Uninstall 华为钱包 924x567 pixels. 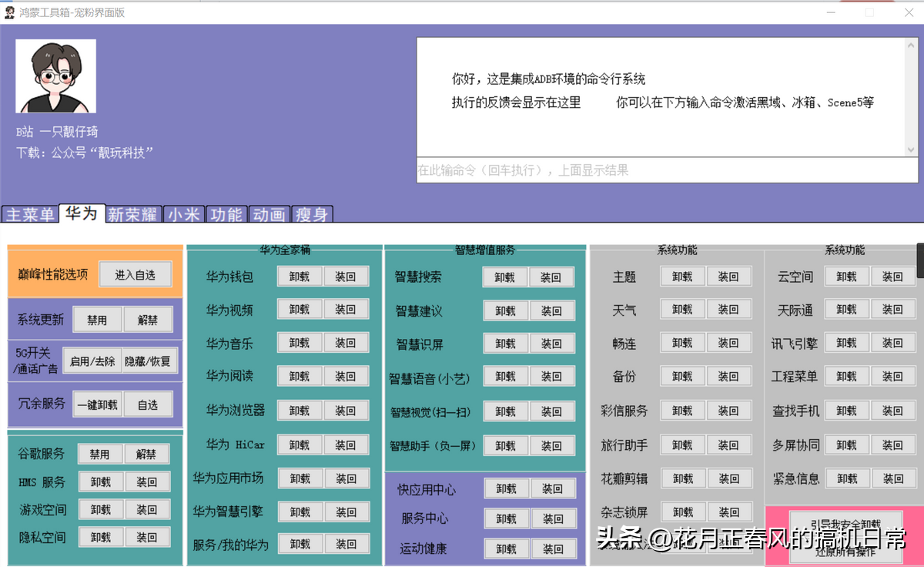[x=300, y=276]
